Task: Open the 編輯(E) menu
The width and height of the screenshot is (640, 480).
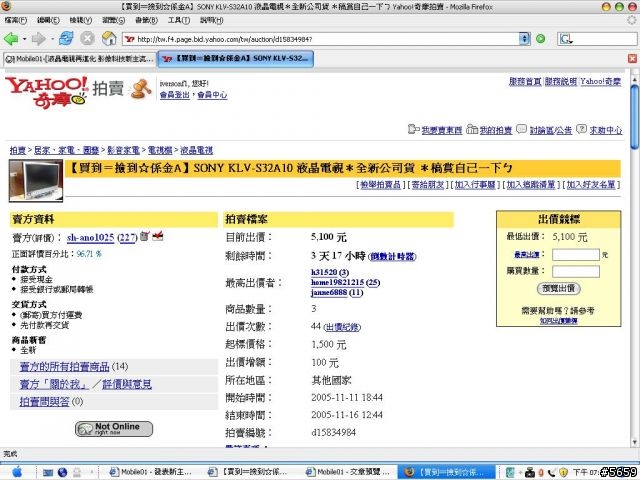Action: tap(48, 20)
